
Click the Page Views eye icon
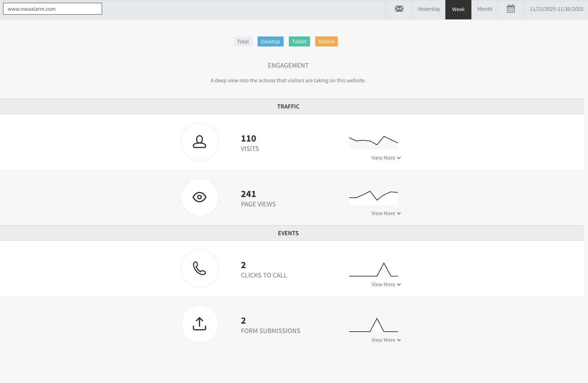click(x=200, y=197)
